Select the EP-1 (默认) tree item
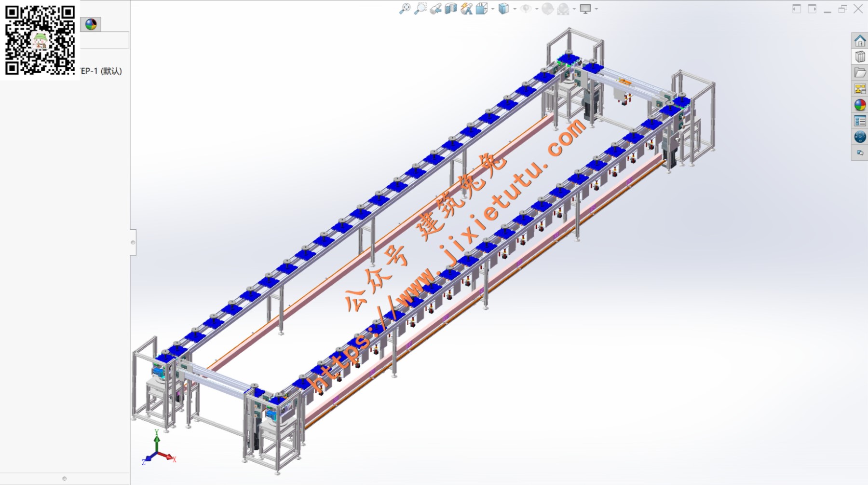The image size is (868, 485). (101, 71)
